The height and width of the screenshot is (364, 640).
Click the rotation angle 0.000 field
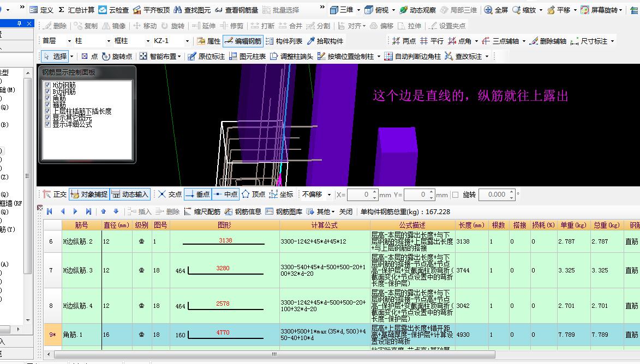(497, 195)
